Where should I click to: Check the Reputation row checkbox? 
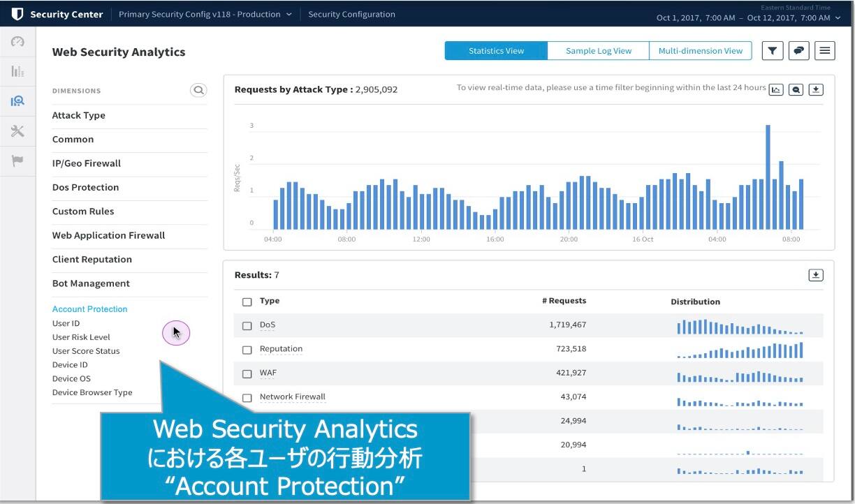click(x=247, y=350)
